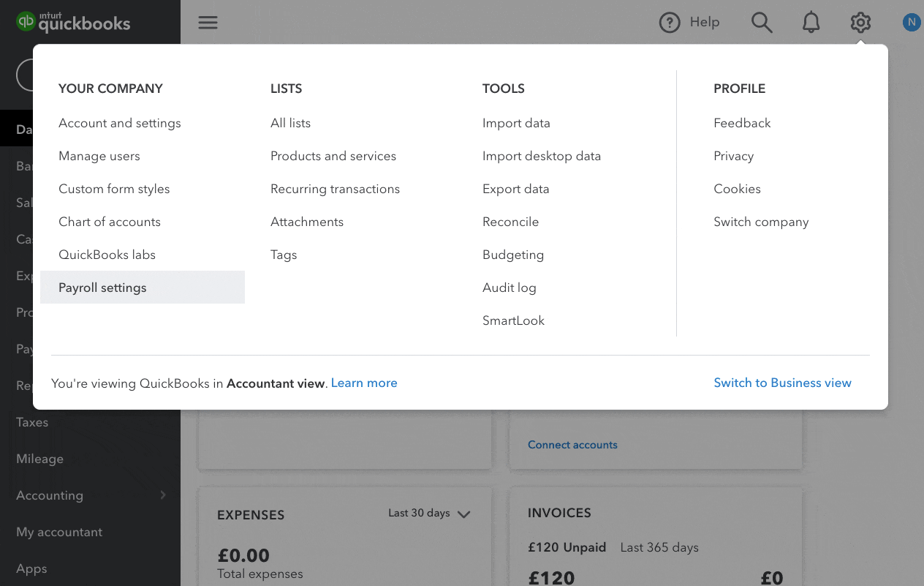Toggle the hamburger navigation menu
Screen dimensions: 924x586
pyautogui.click(x=208, y=23)
